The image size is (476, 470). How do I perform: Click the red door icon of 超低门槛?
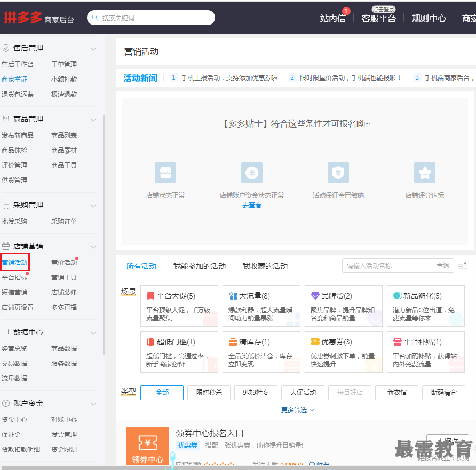click(150, 342)
